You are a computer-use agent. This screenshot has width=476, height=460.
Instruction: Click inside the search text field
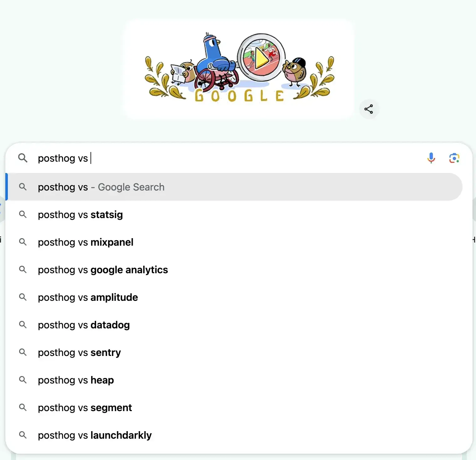click(x=219, y=158)
